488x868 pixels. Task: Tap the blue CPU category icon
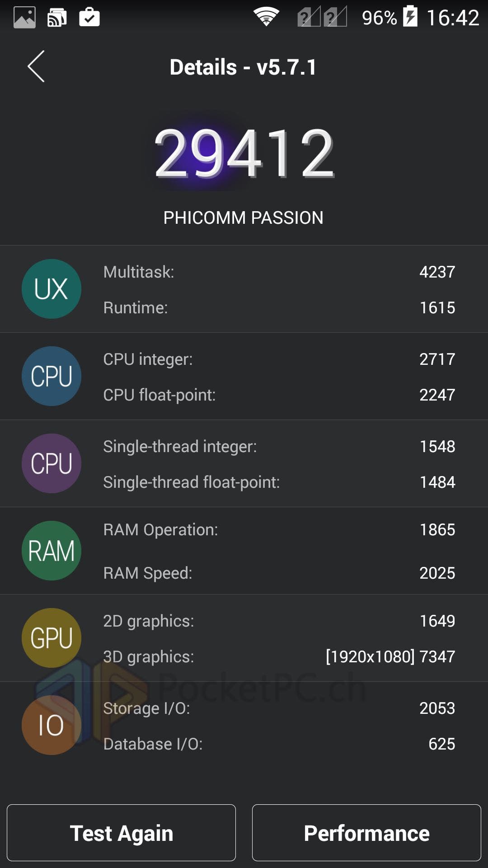pos(52,376)
